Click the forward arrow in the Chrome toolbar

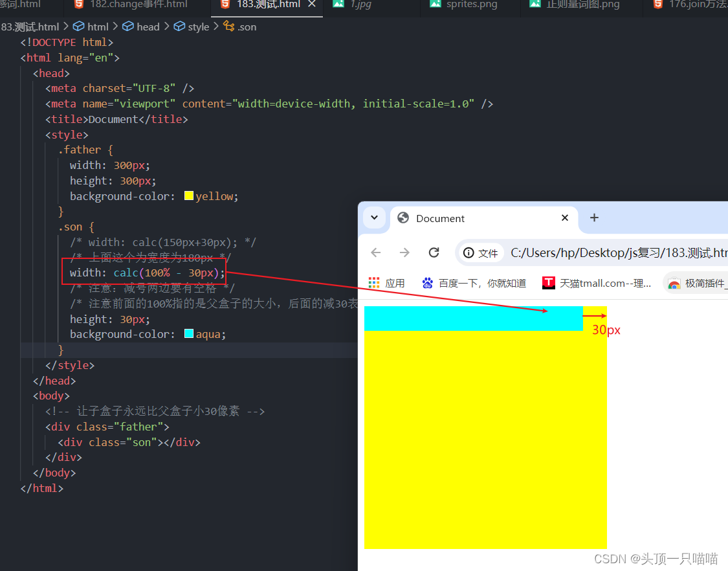point(404,252)
